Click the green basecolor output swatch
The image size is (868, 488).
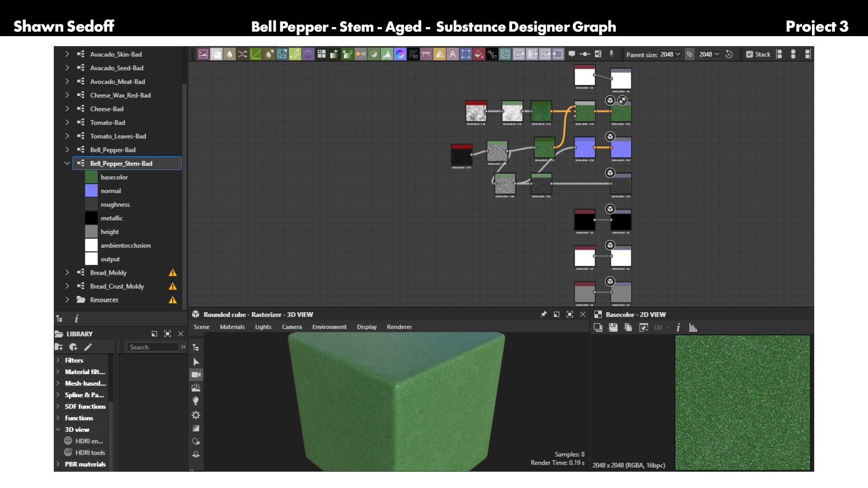(91, 177)
